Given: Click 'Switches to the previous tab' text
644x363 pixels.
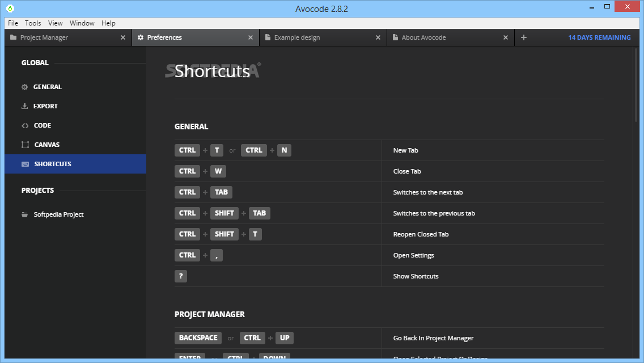Looking at the screenshot, I should (x=434, y=213).
